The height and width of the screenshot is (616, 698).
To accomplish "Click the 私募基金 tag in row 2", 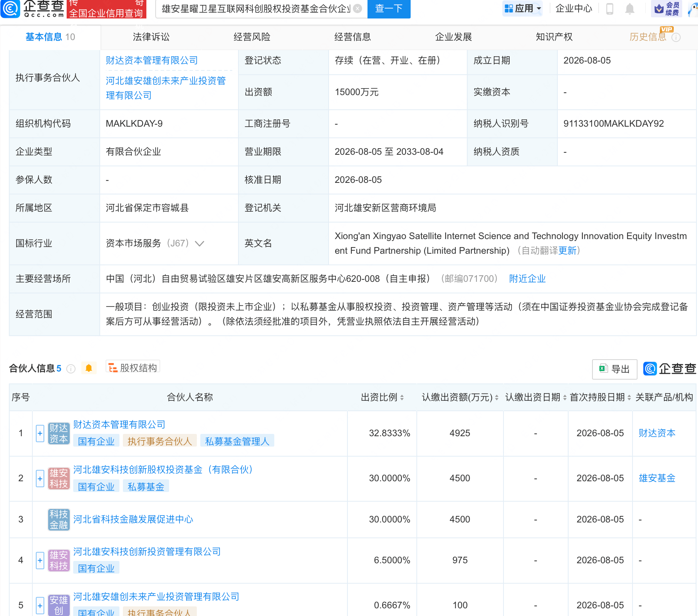I will [146, 487].
